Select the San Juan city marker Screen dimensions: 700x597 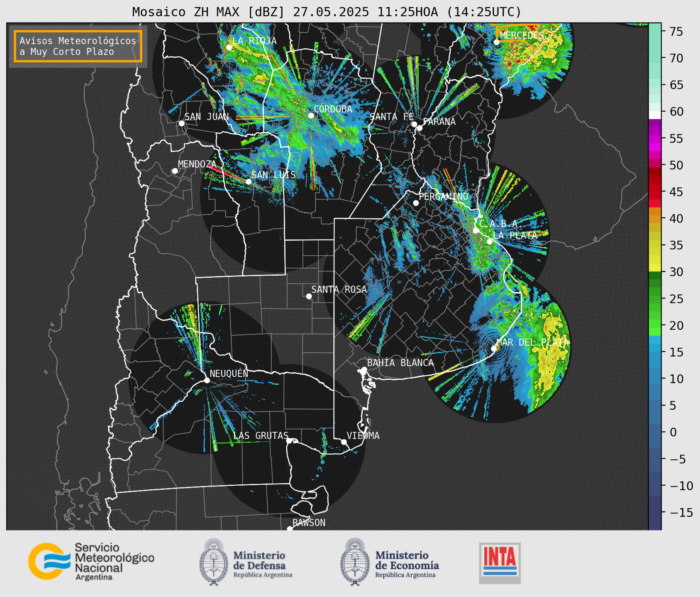181,123
